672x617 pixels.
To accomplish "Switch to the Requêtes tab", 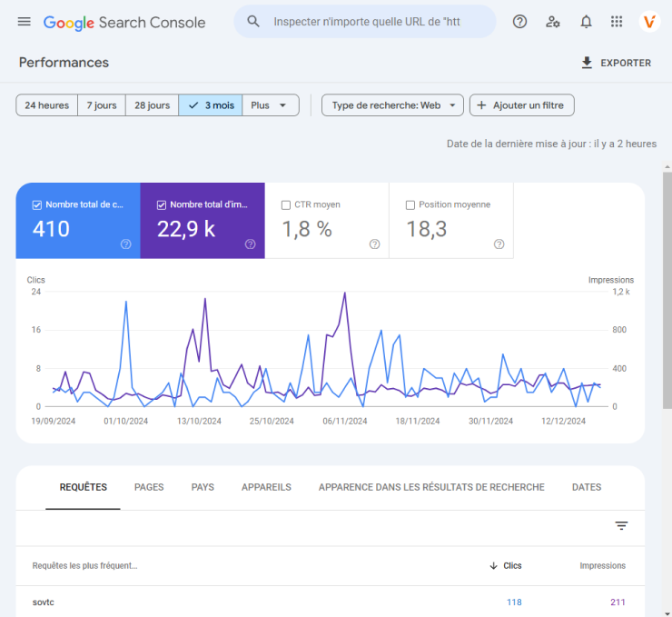I will tap(84, 487).
